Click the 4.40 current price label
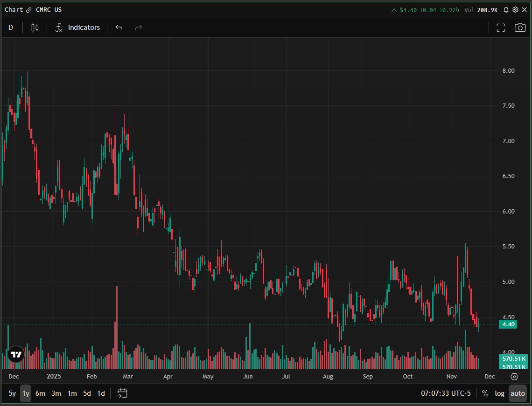Image resolution: width=532 pixels, height=406 pixels. pos(508,324)
